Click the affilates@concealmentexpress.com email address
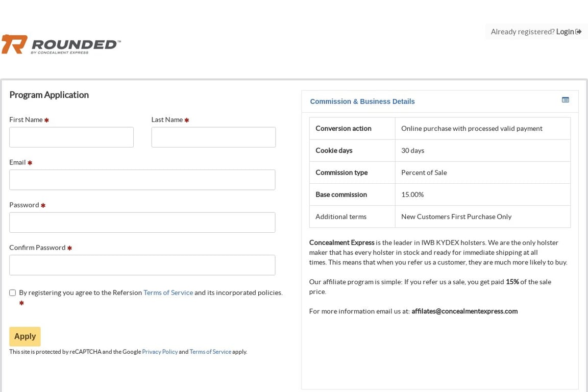 click(x=464, y=311)
